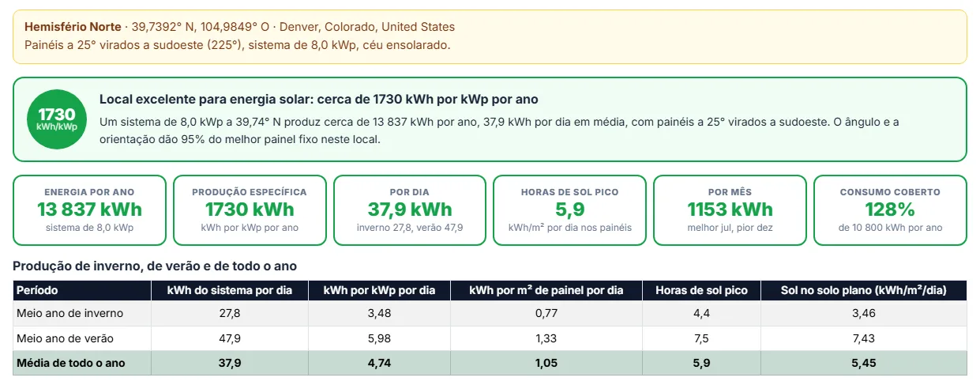Click the 37,9 yearly average table cell
The image size is (980, 385).
point(230,363)
